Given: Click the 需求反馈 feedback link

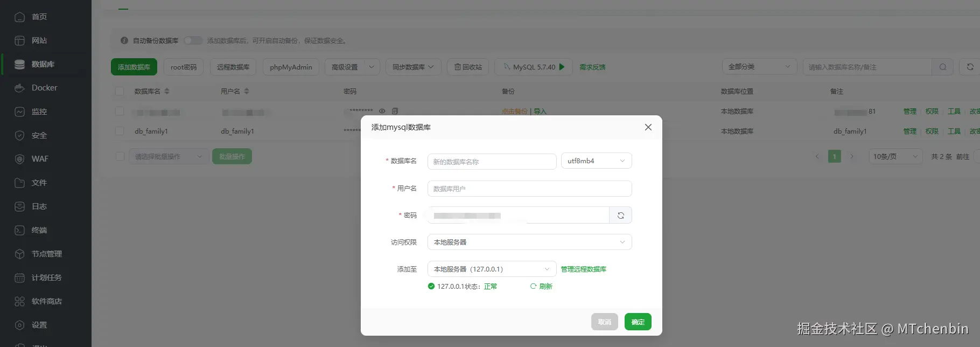Looking at the screenshot, I should (x=592, y=67).
